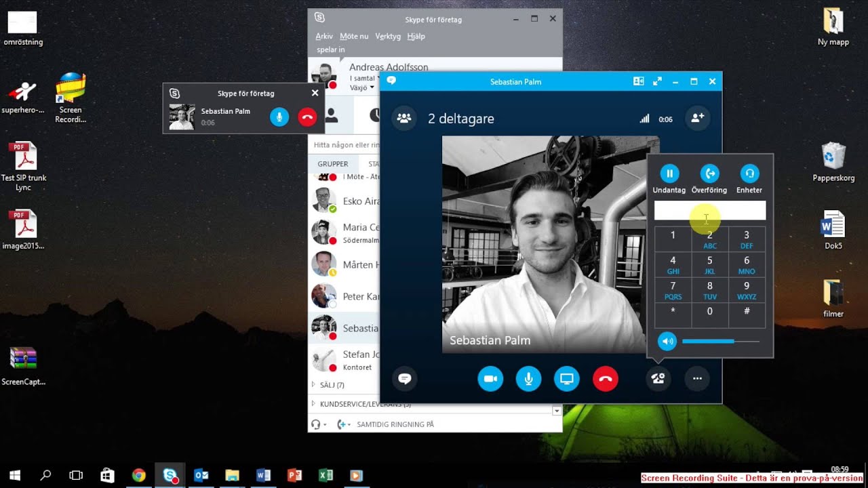This screenshot has width=868, height=488.
Task: Select the Screen Recording desktop shortcut
Action: pos(71,98)
